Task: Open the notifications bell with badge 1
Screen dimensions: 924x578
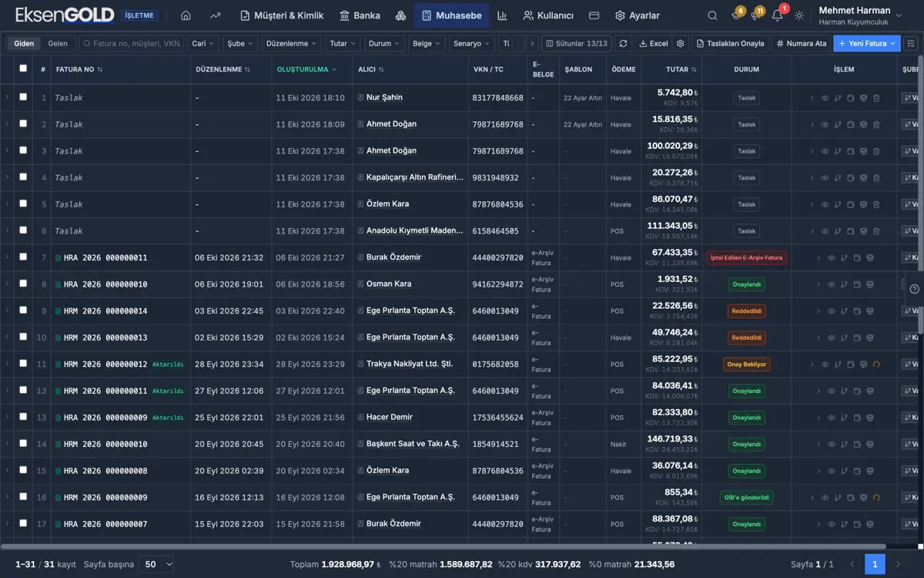Action: (x=777, y=15)
